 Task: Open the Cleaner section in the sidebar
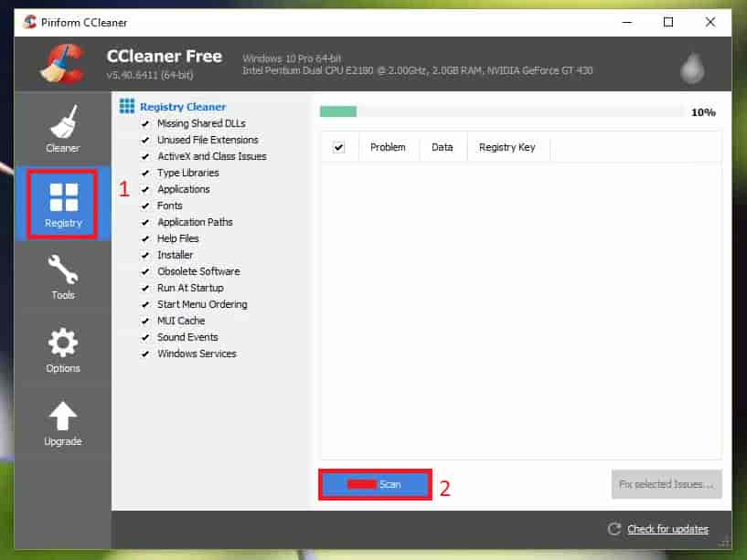coord(63,129)
